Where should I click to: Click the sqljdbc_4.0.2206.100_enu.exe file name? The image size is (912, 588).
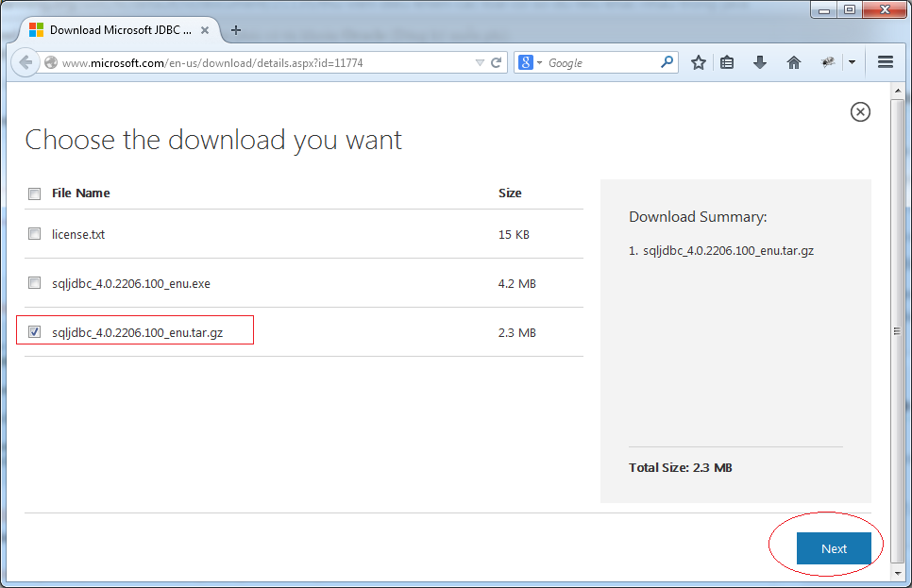pyautogui.click(x=131, y=284)
